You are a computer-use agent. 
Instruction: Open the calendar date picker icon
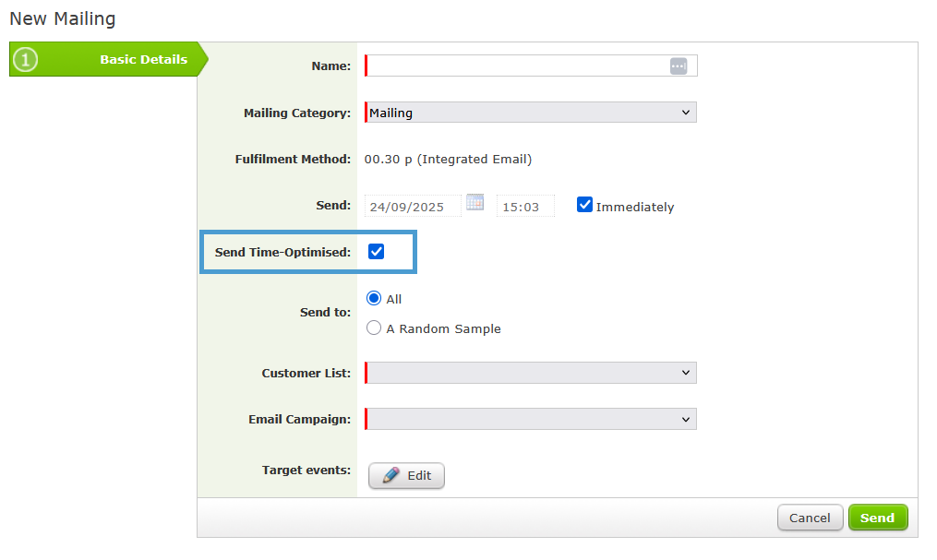tap(475, 203)
